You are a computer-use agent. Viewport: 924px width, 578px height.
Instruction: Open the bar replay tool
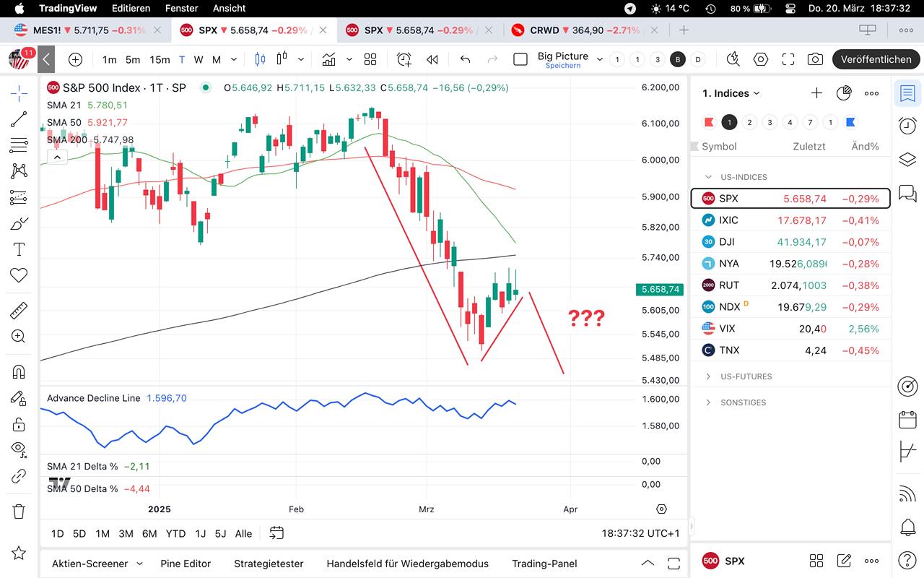[432, 59]
